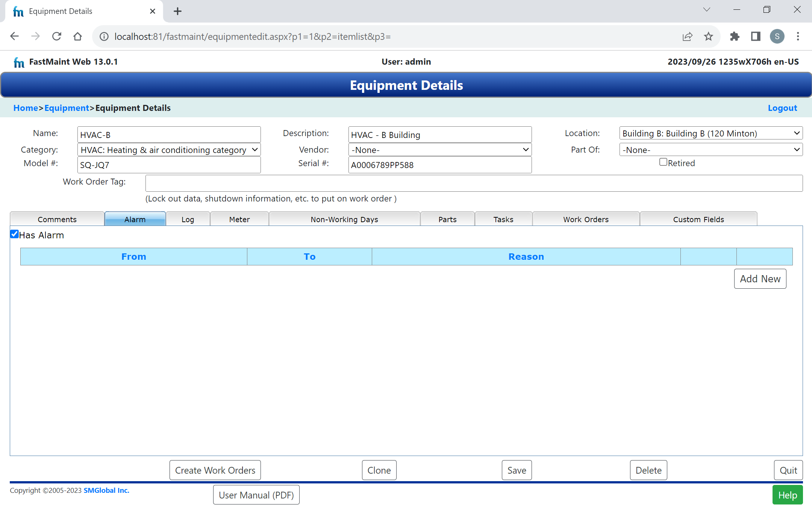Screen dimensions: 812x515
Task: Go to the browser home icon
Action: pyautogui.click(x=78, y=36)
